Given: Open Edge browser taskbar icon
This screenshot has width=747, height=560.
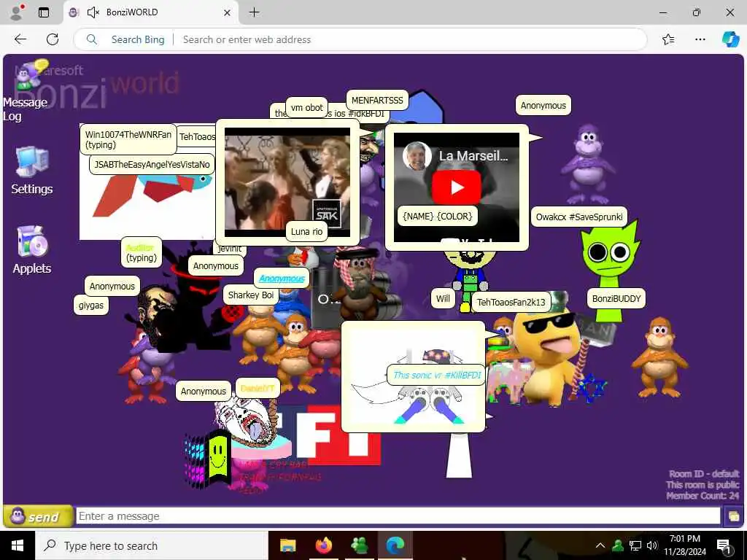Looking at the screenshot, I should tap(395, 545).
